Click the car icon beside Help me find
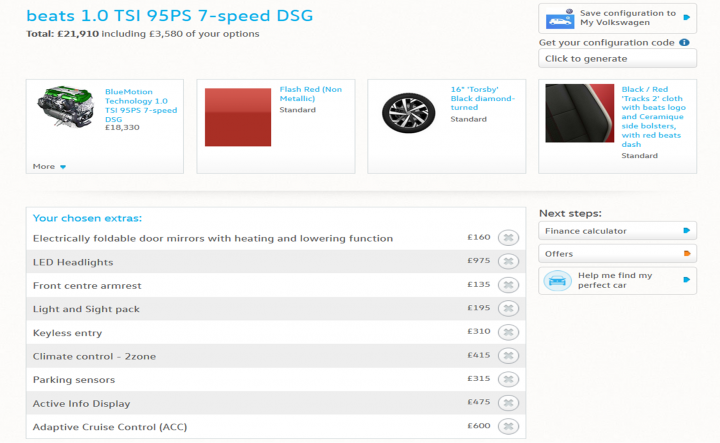The image size is (720, 443). pyautogui.click(x=557, y=280)
